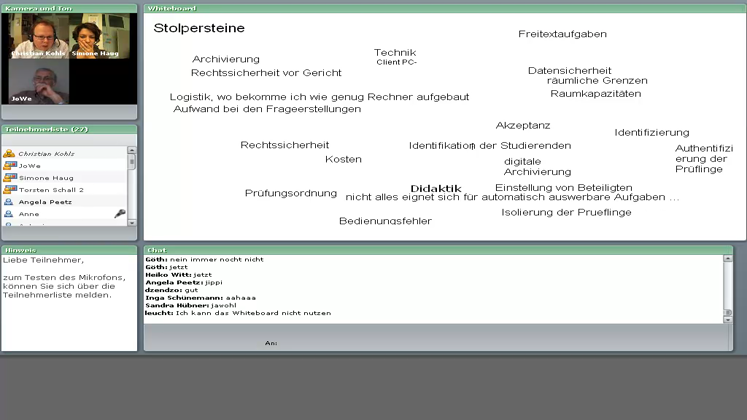Click 'Kosten' on the whiteboard
This screenshot has height=420, width=747.
pyautogui.click(x=343, y=159)
